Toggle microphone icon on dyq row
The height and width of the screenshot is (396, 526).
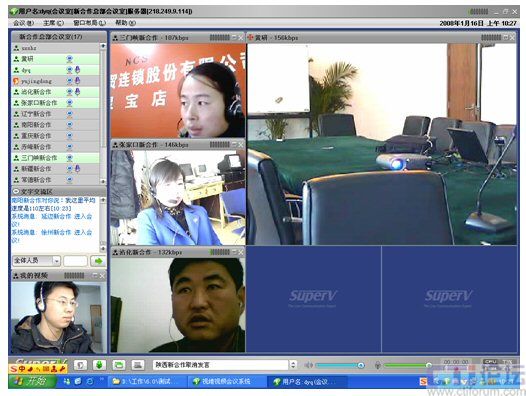pos(77,70)
